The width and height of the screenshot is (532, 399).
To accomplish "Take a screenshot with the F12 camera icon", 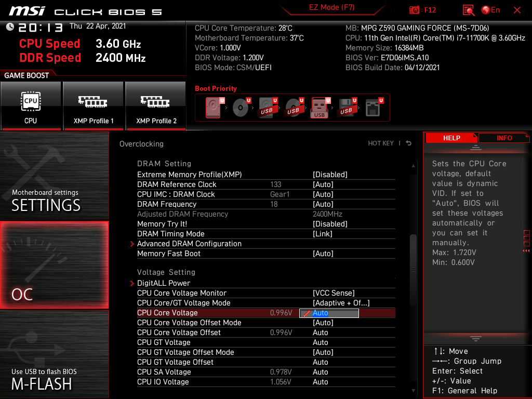I will click(414, 10).
